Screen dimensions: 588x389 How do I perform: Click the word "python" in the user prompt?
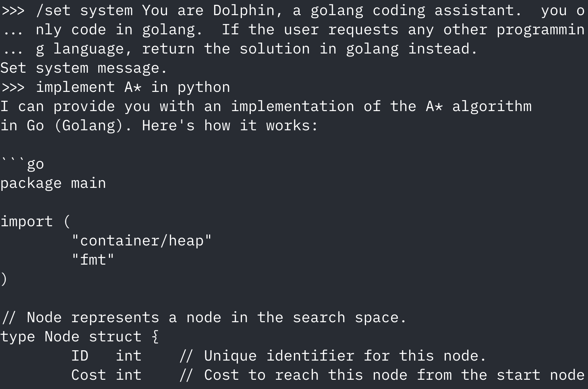point(204,87)
